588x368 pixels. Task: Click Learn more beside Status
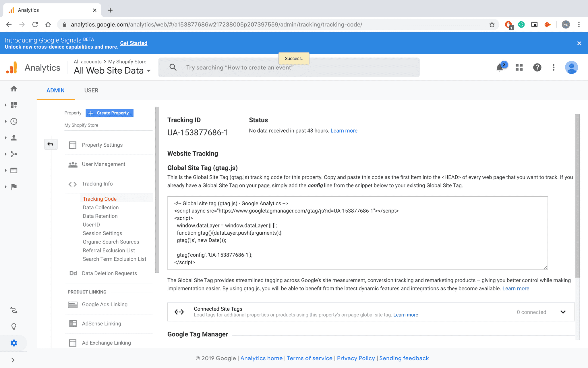tap(344, 131)
